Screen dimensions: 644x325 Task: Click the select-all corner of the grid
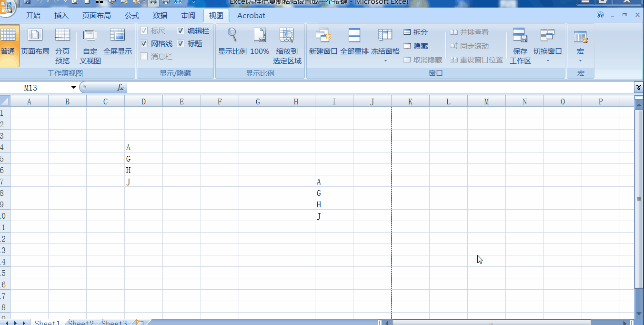[5, 101]
